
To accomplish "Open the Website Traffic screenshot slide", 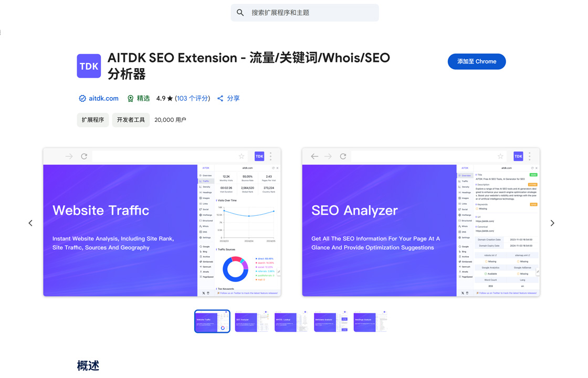I will [x=162, y=222].
